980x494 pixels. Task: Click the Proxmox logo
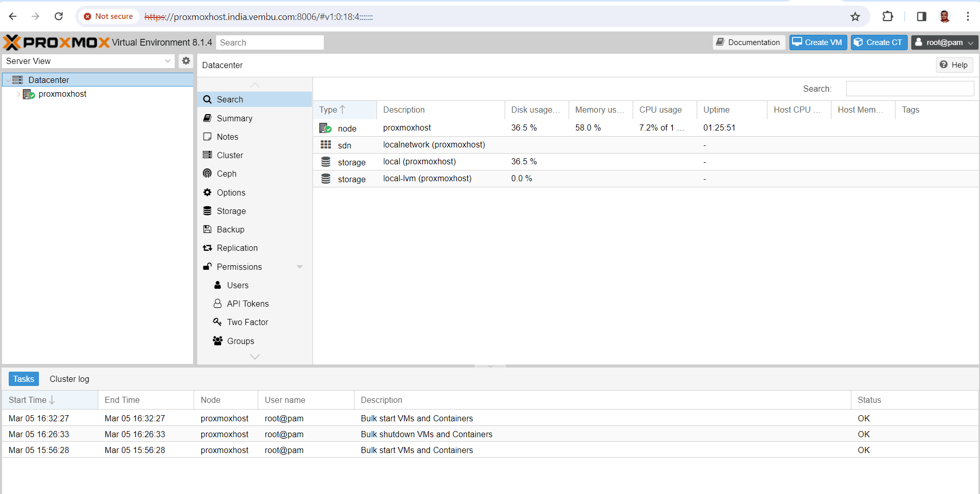[x=56, y=42]
